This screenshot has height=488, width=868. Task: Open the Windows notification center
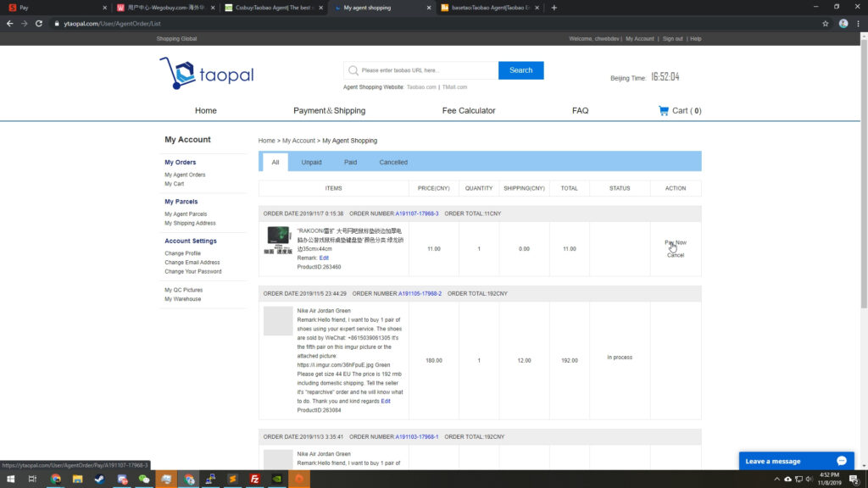(x=854, y=480)
